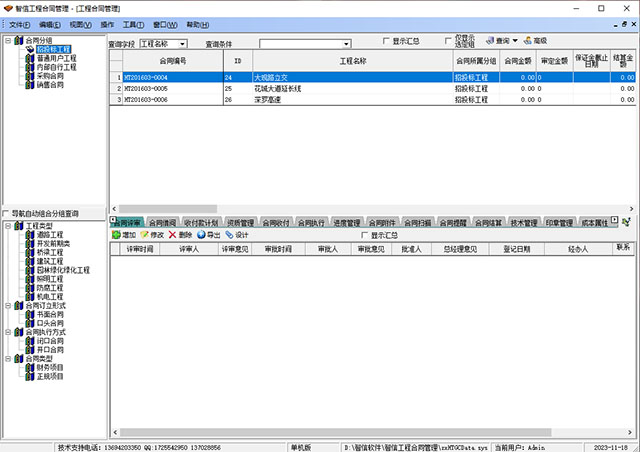The height and width of the screenshot is (452, 640).
Task: Click the book icon beside 内部自行工程
Action: pyautogui.click(x=30, y=67)
